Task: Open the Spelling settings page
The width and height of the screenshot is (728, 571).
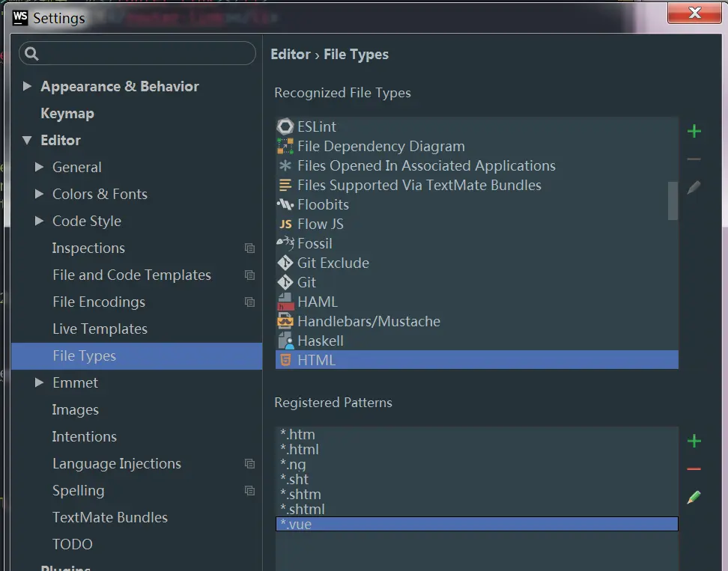Action: [x=79, y=490]
